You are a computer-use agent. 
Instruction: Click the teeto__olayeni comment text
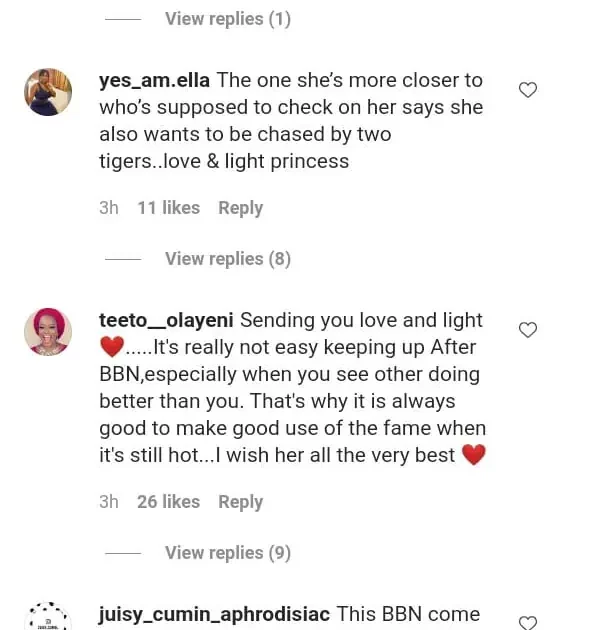290,402
